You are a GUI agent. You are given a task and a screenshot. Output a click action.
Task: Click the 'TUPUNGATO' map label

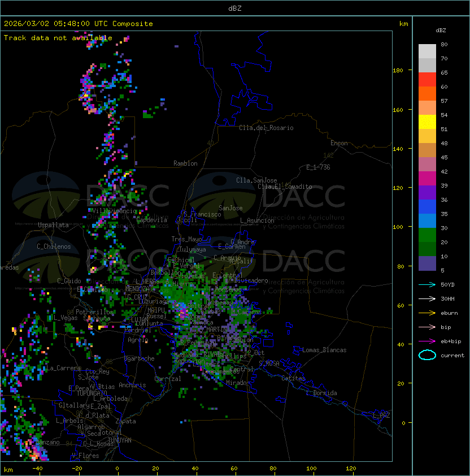pyautogui.click(x=92, y=393)
